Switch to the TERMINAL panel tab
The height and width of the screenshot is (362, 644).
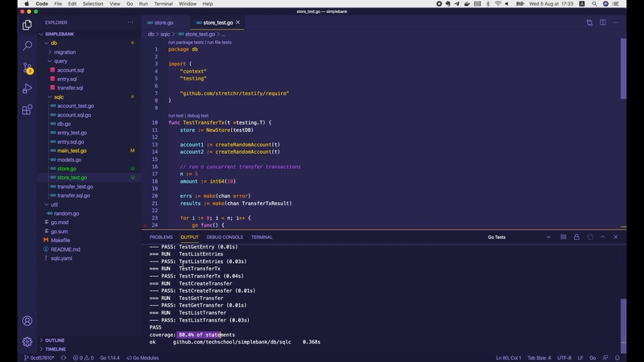click(x=262, y=237)
